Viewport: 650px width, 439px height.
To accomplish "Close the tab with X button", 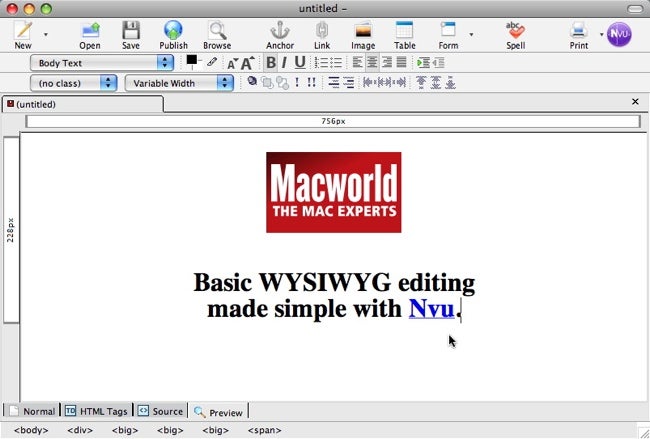I will tap(635, 102).
